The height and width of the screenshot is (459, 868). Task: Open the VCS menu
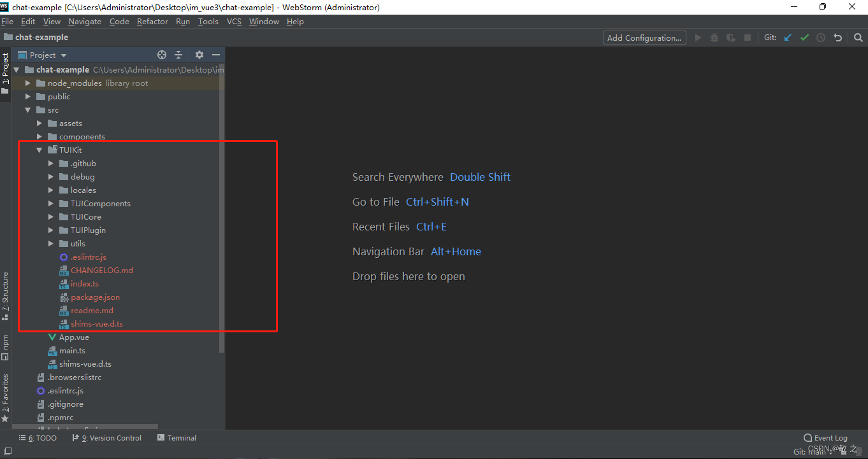pos(234,21)
